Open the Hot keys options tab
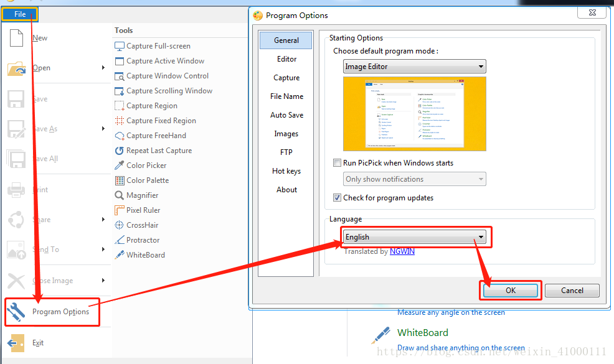Image resolution: width=614 pixels, height=364 pixels. coord(286,171)
